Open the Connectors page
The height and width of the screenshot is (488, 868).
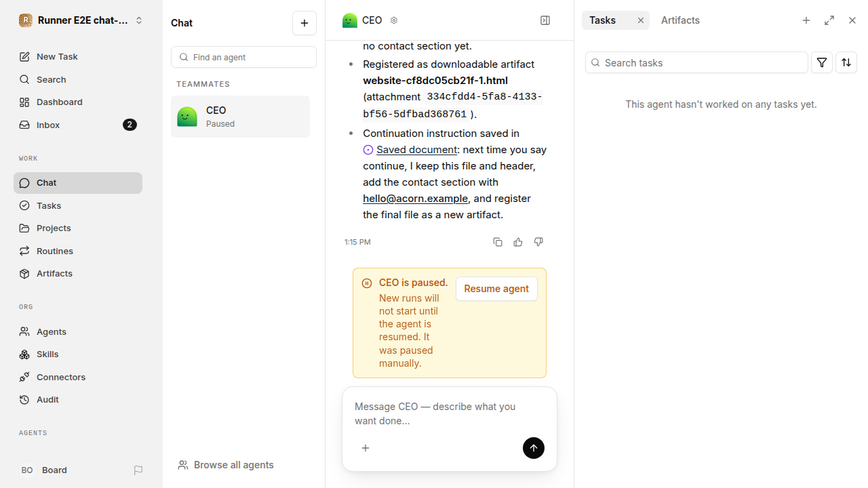pyautogui.click(x=78, y=377)
